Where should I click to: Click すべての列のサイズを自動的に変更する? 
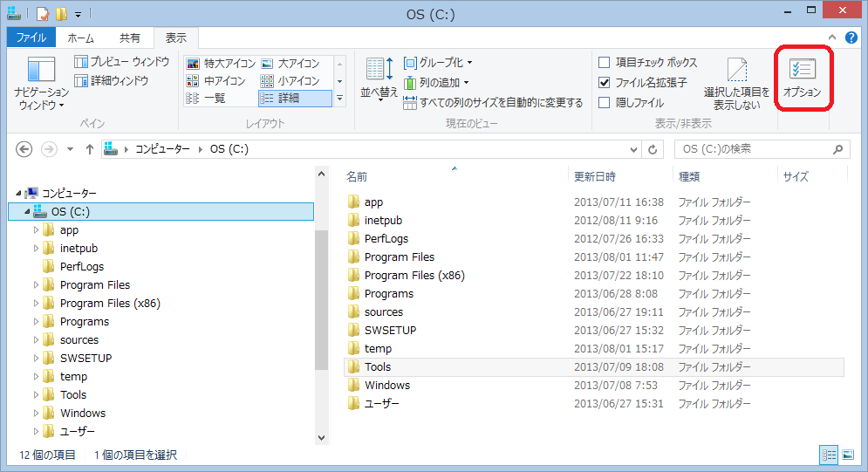pos(493,103)
